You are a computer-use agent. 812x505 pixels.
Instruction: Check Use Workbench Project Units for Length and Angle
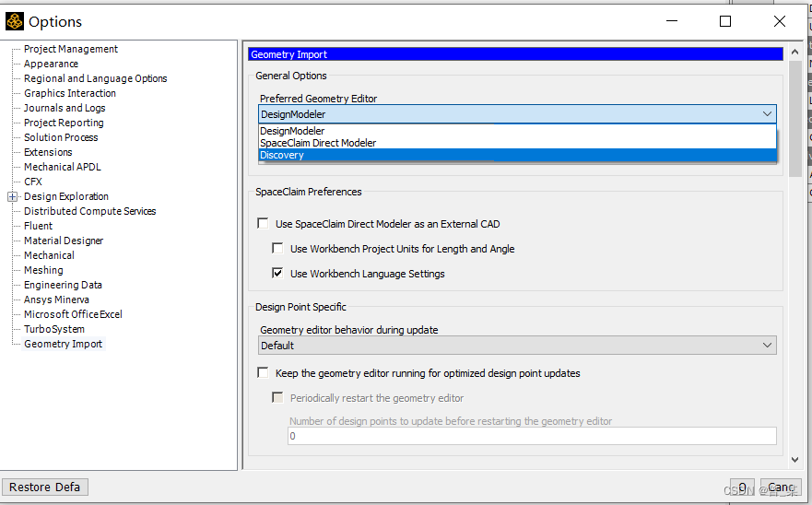277,249
